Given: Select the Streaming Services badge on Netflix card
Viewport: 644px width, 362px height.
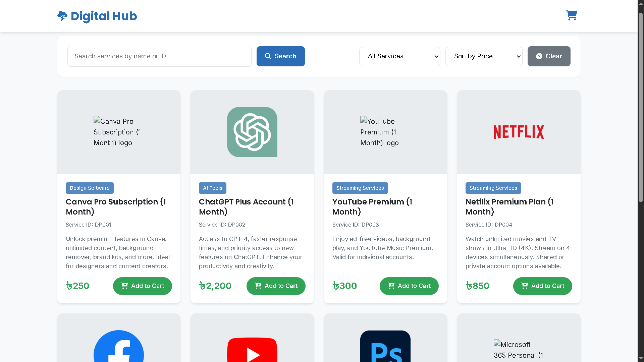Looking at the screenshot, I should (x=493, y=188).
